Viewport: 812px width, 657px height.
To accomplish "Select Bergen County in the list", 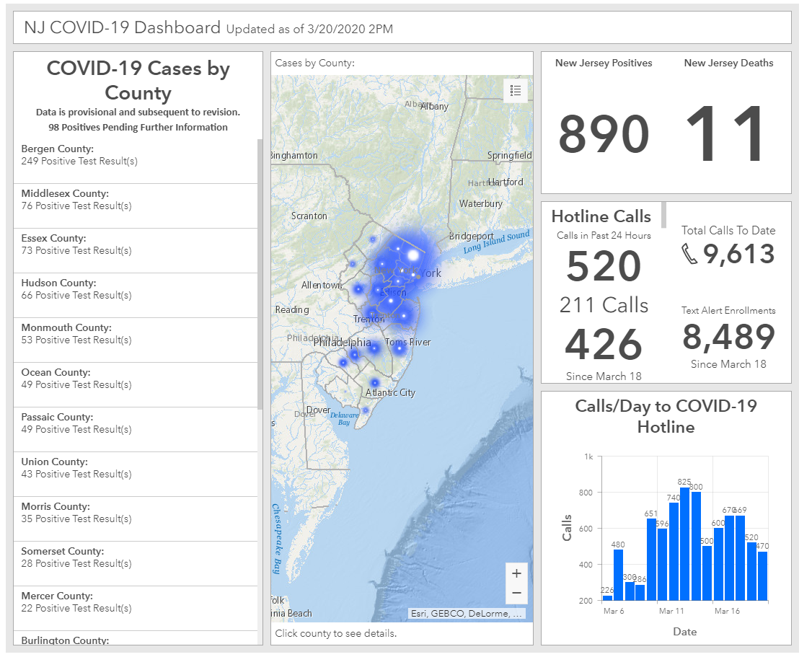I will click(136, 162).
